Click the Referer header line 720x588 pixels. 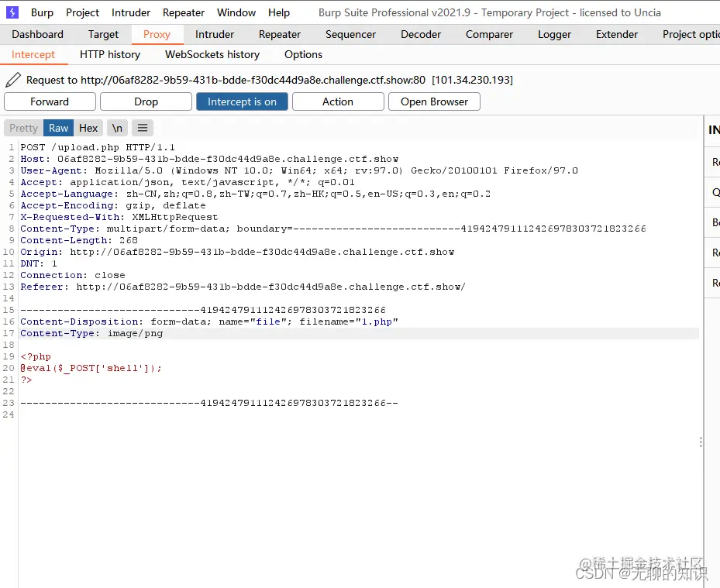point(243,287)
